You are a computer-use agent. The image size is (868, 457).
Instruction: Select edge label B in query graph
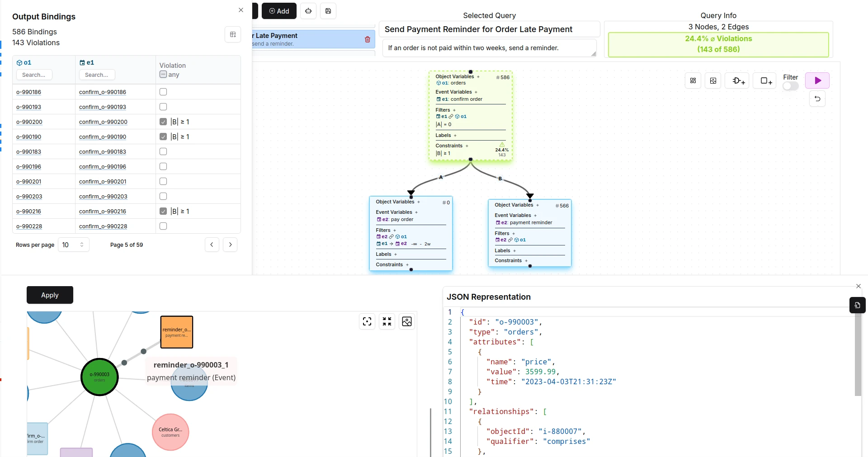(x=500, y=179)
